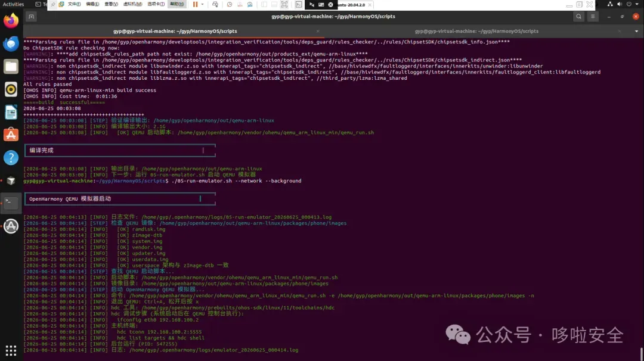This screenshot has height=361, width=644.
Task: Open the 编辑(E) menu
Action: (x=92, y=4)
